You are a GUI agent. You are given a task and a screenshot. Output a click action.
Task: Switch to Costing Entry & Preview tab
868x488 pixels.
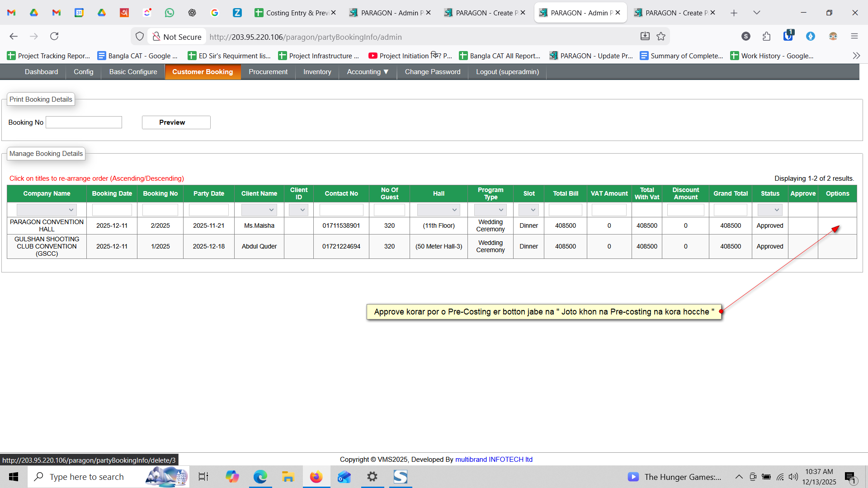click(x=296, y=13)
